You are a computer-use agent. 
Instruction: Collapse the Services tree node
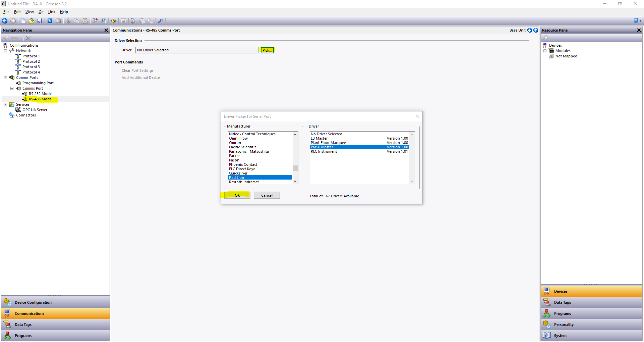click(x=5, y=104)
